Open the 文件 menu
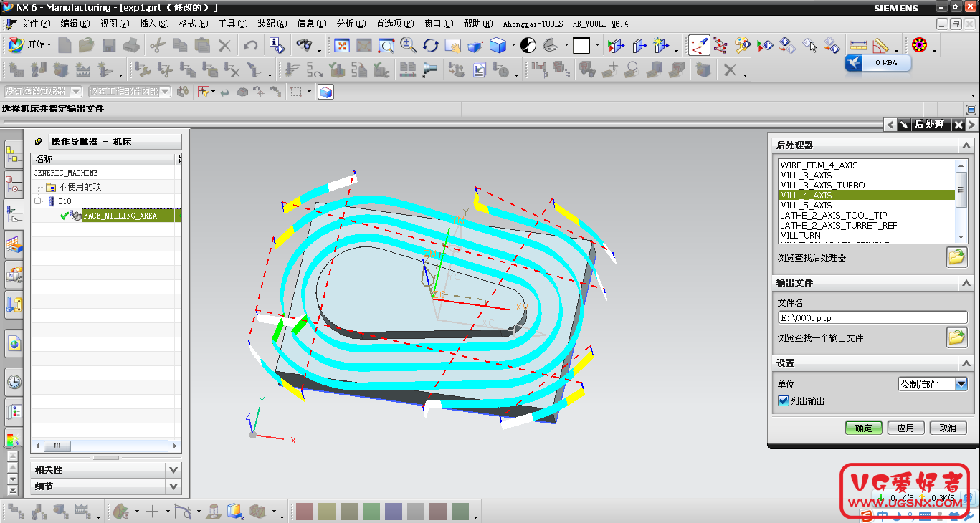 [x=35, y=24]
